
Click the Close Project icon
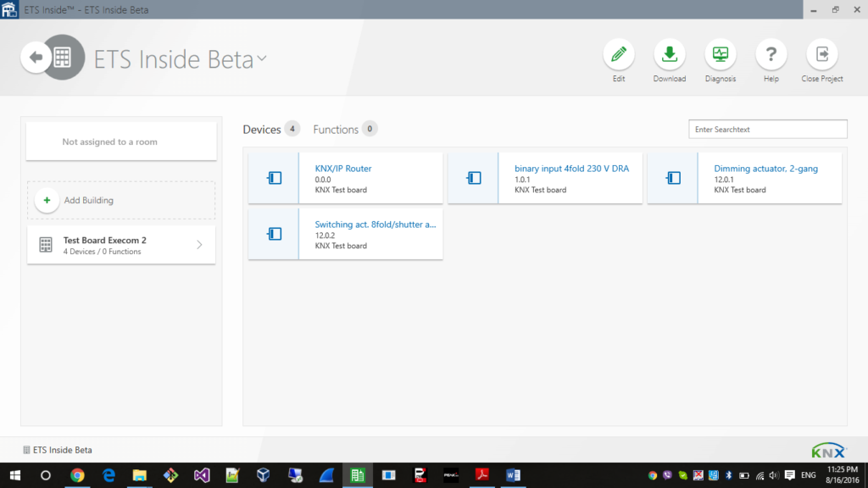[822, 54]
